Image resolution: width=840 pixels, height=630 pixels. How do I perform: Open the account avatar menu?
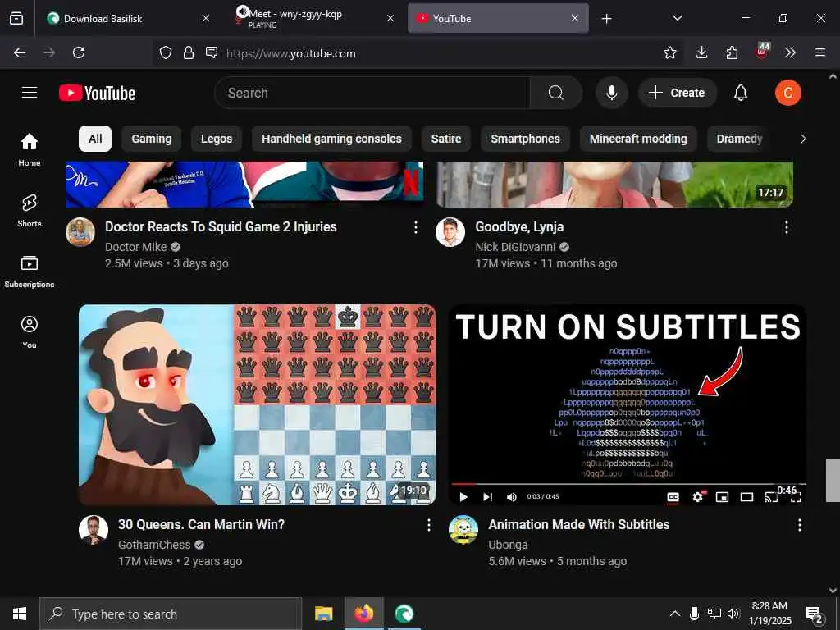click(x=787, y=93)
